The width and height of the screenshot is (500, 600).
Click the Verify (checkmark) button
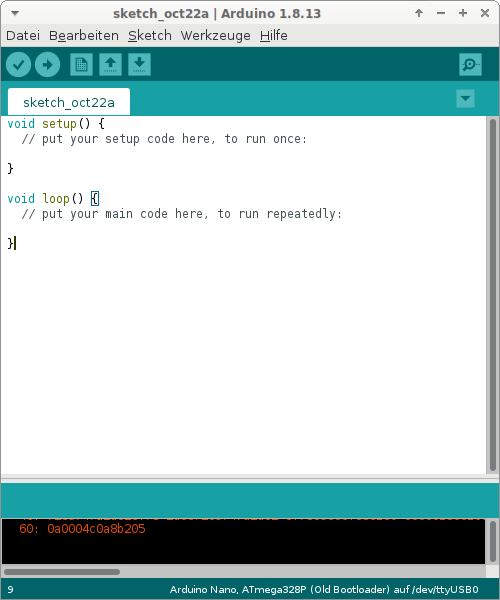18,65
